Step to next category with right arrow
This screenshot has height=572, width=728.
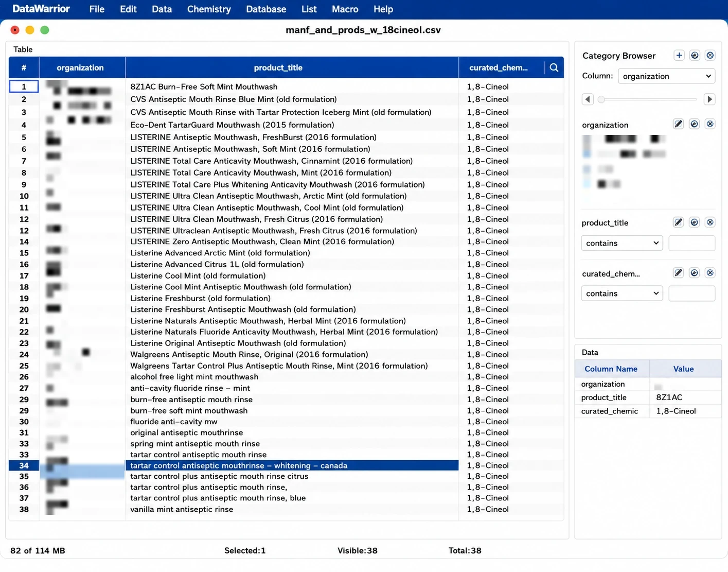click(x=709, y=99)
